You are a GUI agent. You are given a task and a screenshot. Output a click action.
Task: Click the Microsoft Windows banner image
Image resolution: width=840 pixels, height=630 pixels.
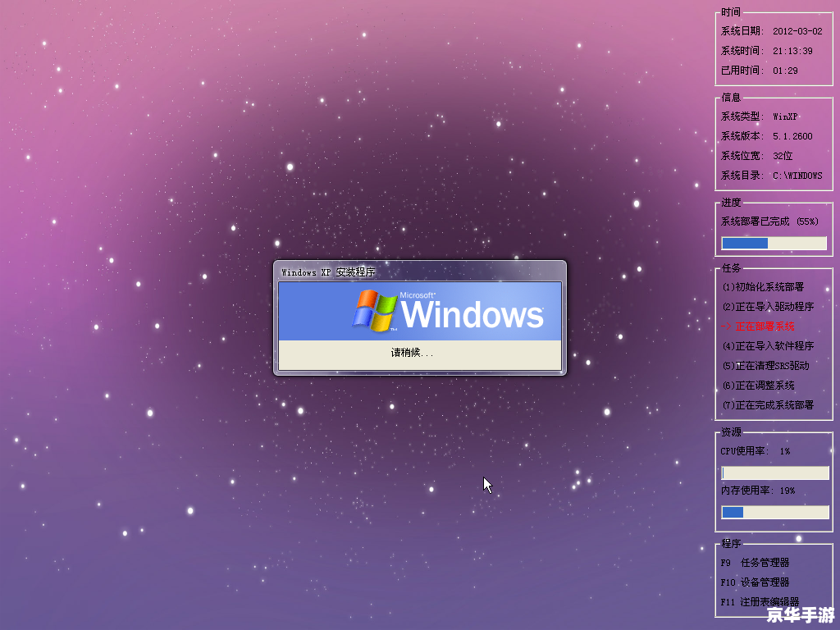(420, 311)
